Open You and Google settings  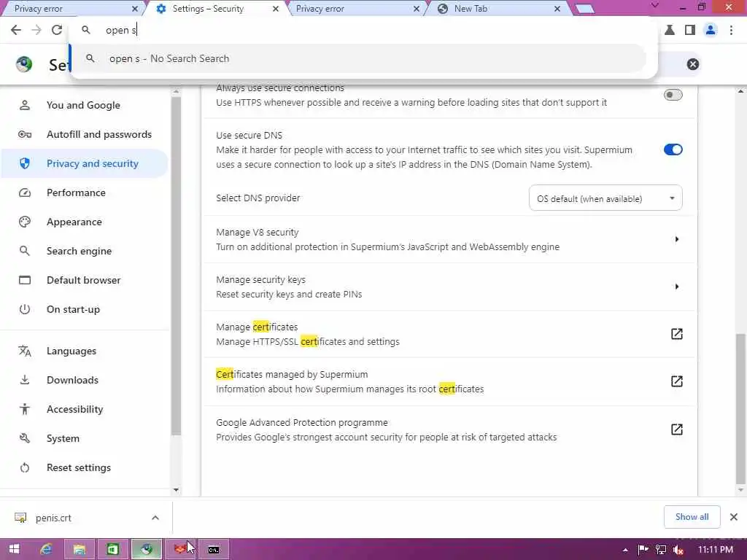coord(83,105)
